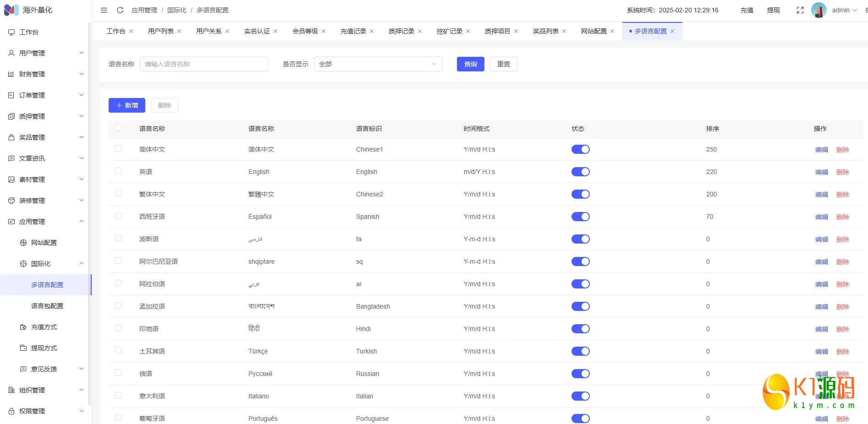Disable the 简体中文 status switch
Screen dimensions: 868x424
(x=580, y=149)
